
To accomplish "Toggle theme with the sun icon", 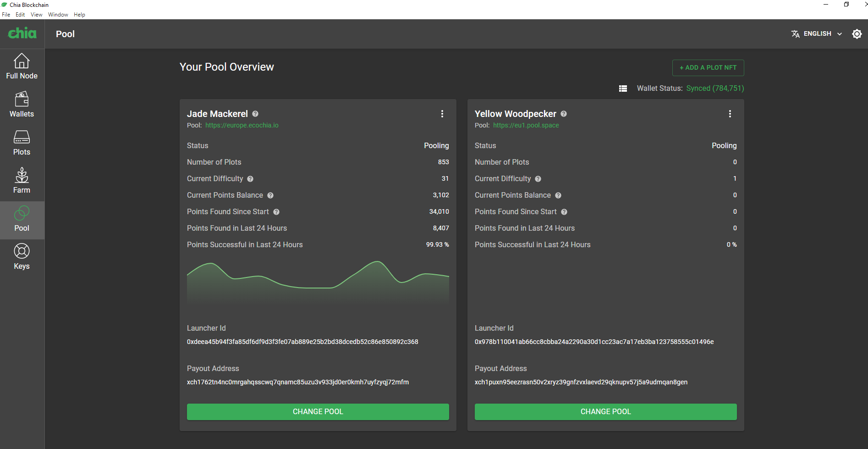I will tap(857, 34).
